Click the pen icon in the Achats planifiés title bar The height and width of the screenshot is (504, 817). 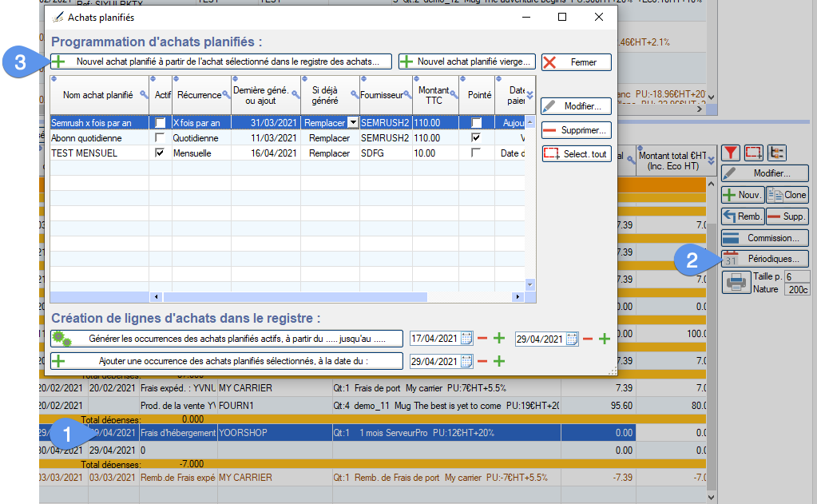point(58,18)
